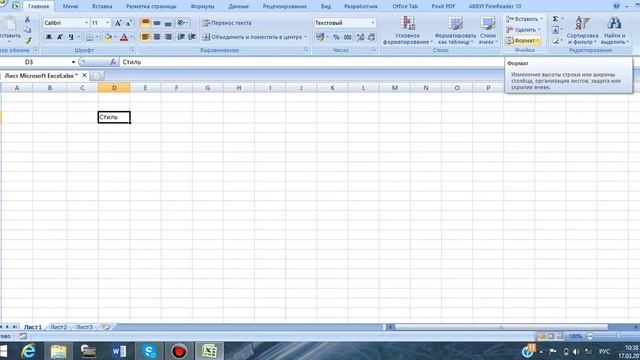Toggle bottom vertical alignment

pos(168,23)
